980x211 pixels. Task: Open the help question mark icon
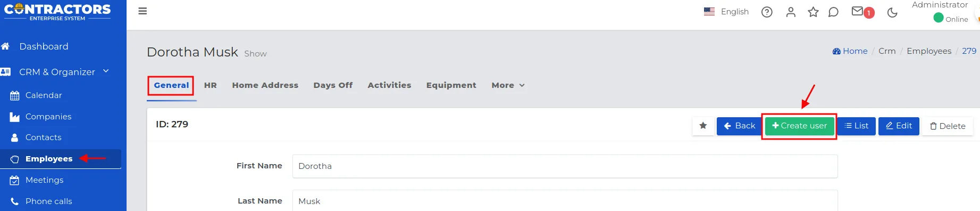(x=767, y=12)
